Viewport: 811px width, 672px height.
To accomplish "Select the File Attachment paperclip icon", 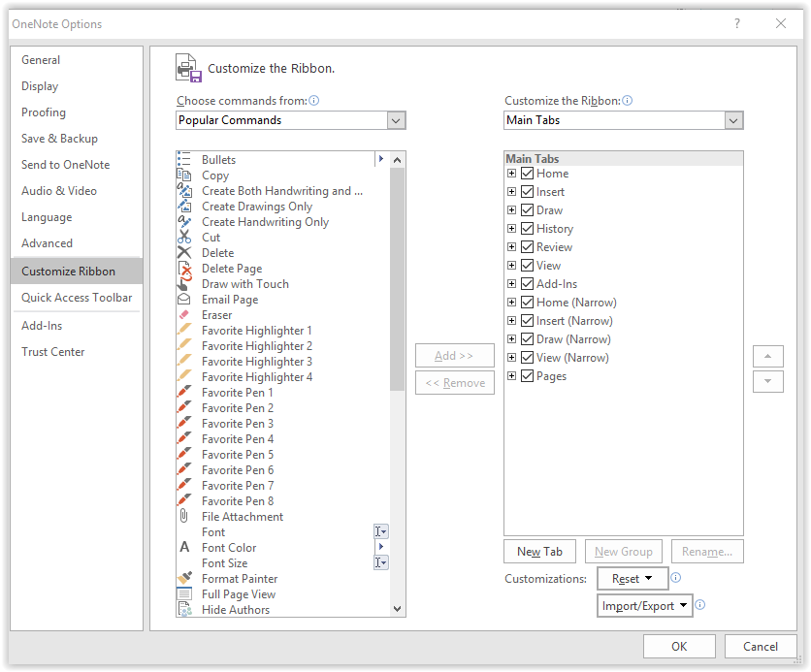I will pyautogui.click(x=184, y=516).
